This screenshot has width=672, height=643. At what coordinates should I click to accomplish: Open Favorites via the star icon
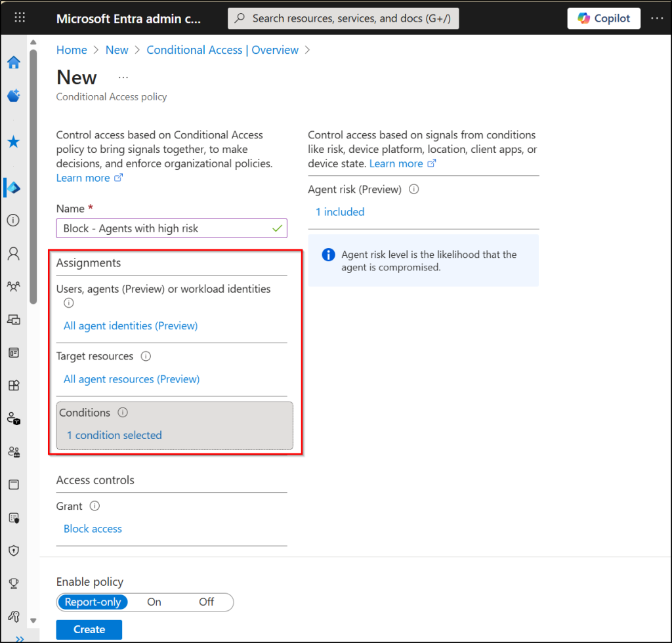[x=14, y=141]
